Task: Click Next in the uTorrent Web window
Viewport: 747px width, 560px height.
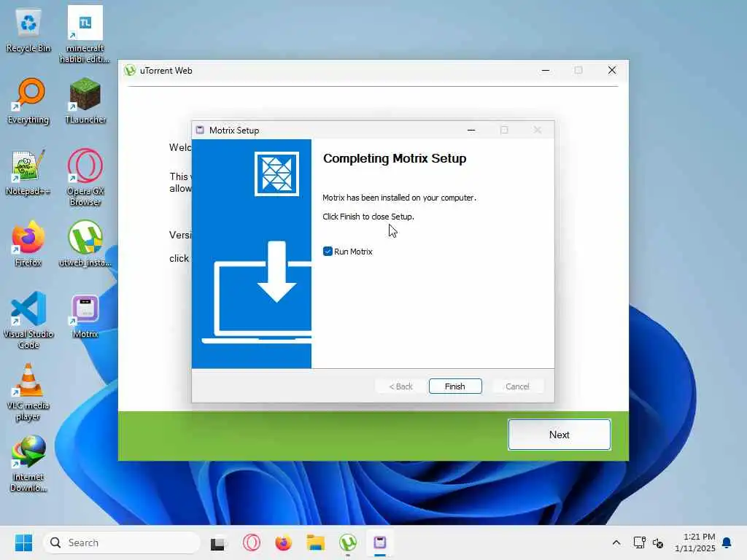Action: click(x=560, y=435)
